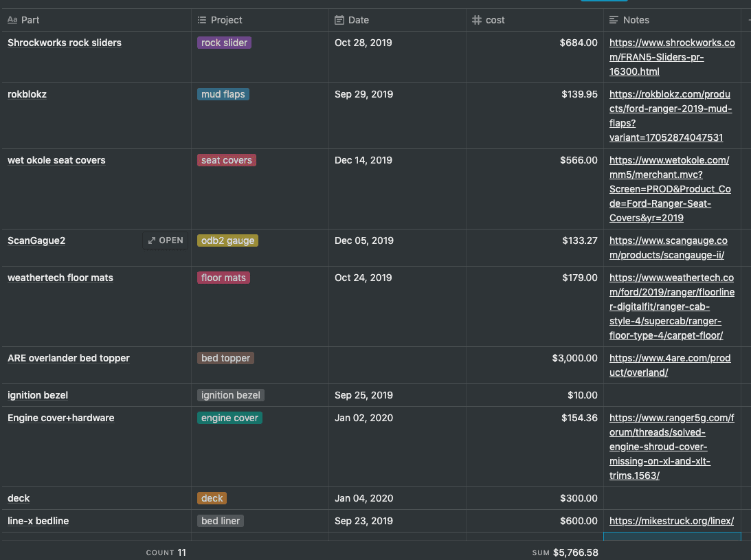Screen dimensions: 751x560
Task: Click the wet okole seat covers part name
Action: pyautogui.click(x=56, y=160)
